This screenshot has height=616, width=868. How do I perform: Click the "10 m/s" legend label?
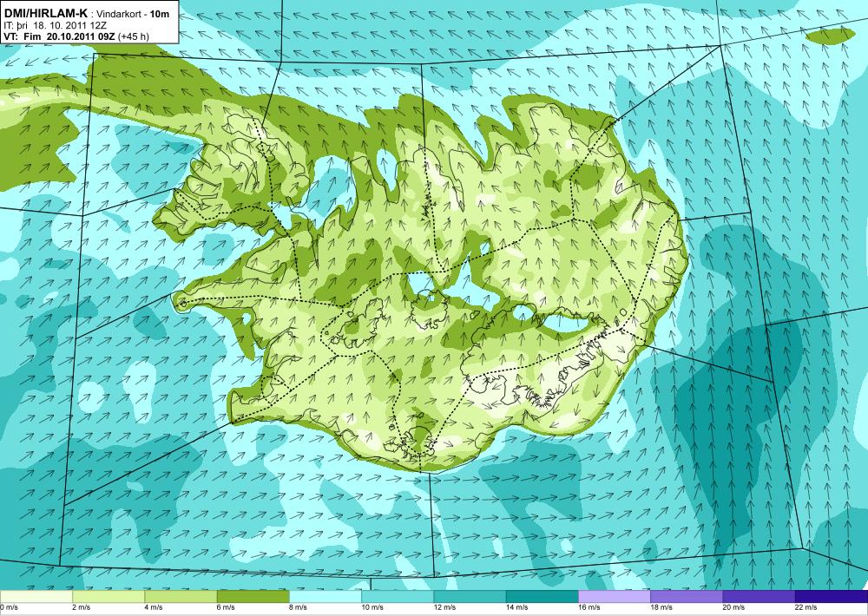pyautogui.click(x=372, y=607)
